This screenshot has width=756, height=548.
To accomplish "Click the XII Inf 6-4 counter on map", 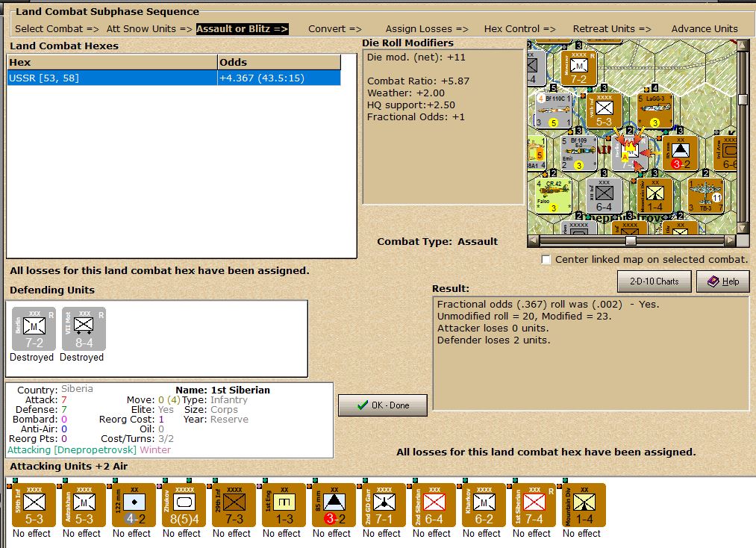I will pos(604,196).
